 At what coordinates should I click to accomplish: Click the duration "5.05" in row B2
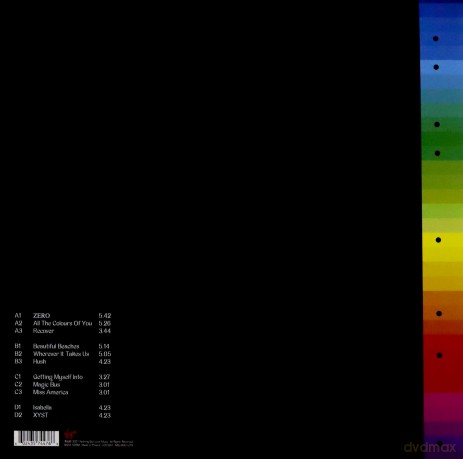[x=105, y=354]
